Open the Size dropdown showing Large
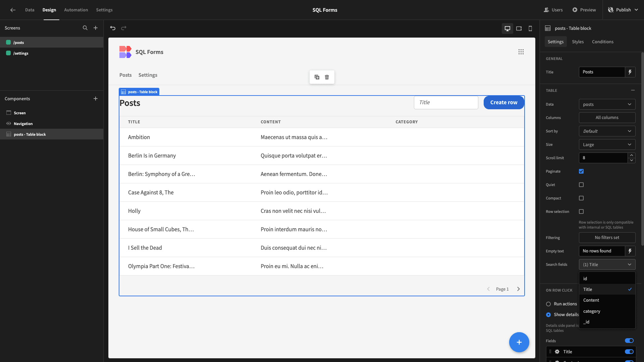 point(607,144)
